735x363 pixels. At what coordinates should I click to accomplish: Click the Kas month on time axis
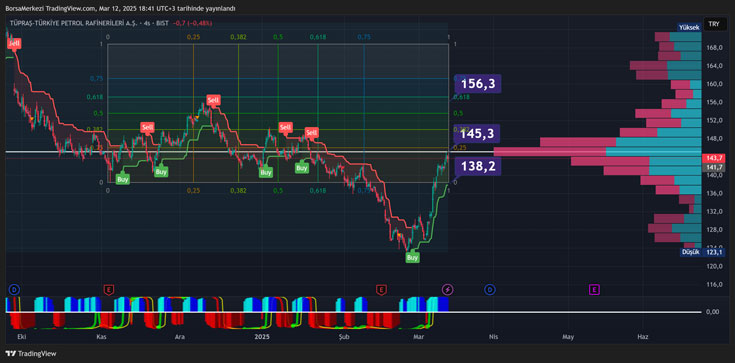pos(101,337)
